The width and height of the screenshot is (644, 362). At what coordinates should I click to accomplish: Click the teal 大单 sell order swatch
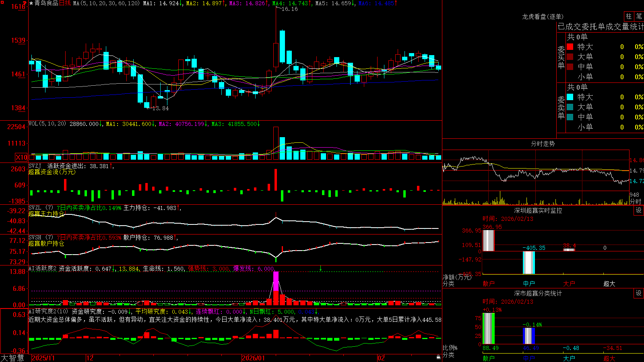[x=570, y=107]
